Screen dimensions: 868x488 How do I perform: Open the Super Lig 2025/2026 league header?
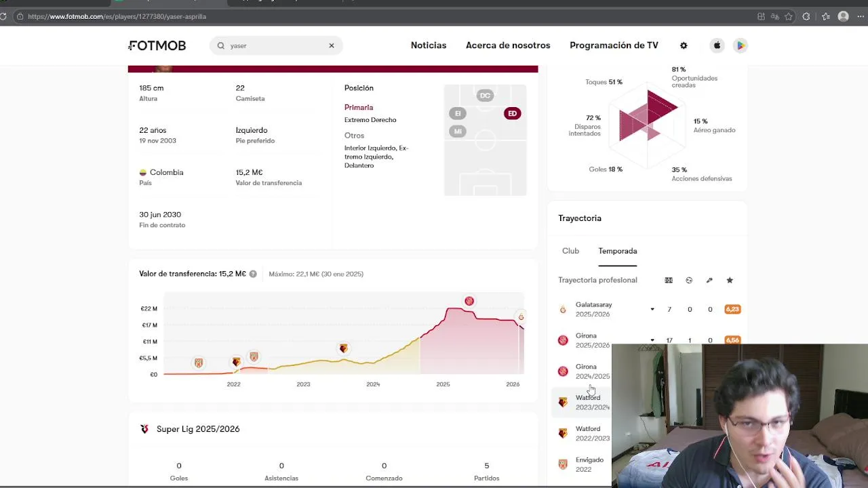tap(333, 429)
